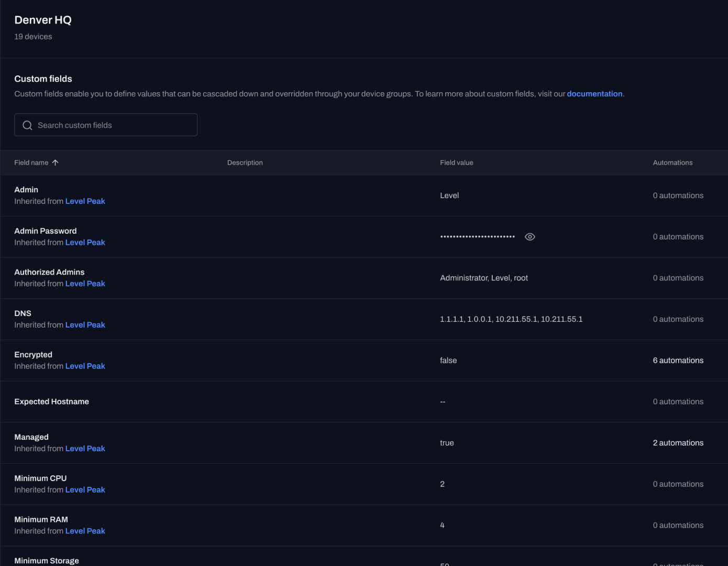
Task: Click the value "Administrator, Level, root"
Action: click(484, 278)
